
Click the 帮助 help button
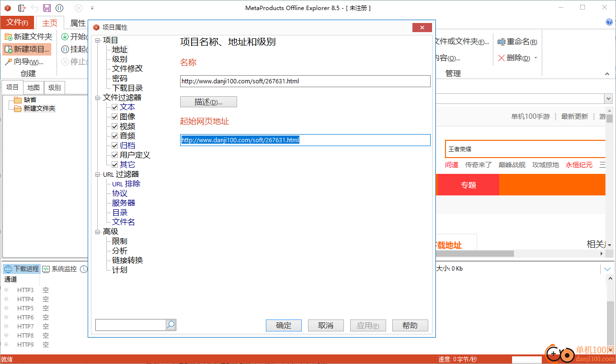pyautogui.click(x=410, y=326)
